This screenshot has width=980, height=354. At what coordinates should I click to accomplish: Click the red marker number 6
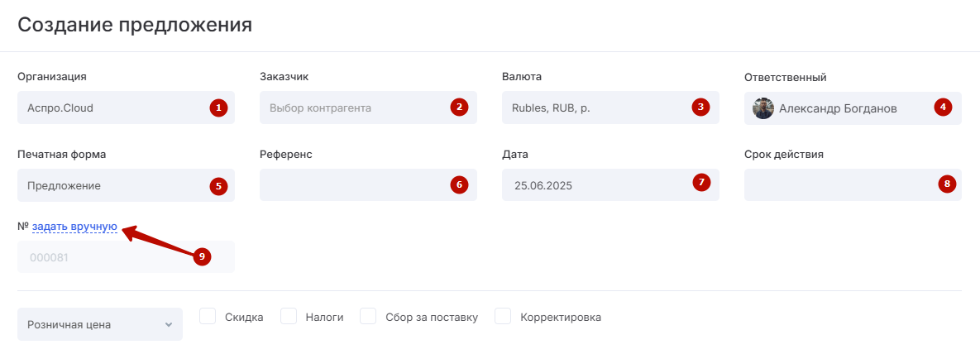coord(459,184)
